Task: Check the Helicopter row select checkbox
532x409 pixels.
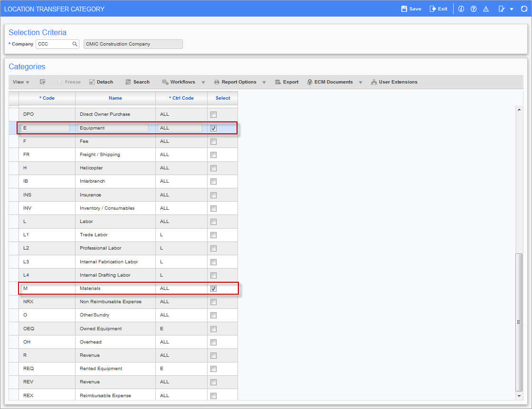Action: (214, 168)
